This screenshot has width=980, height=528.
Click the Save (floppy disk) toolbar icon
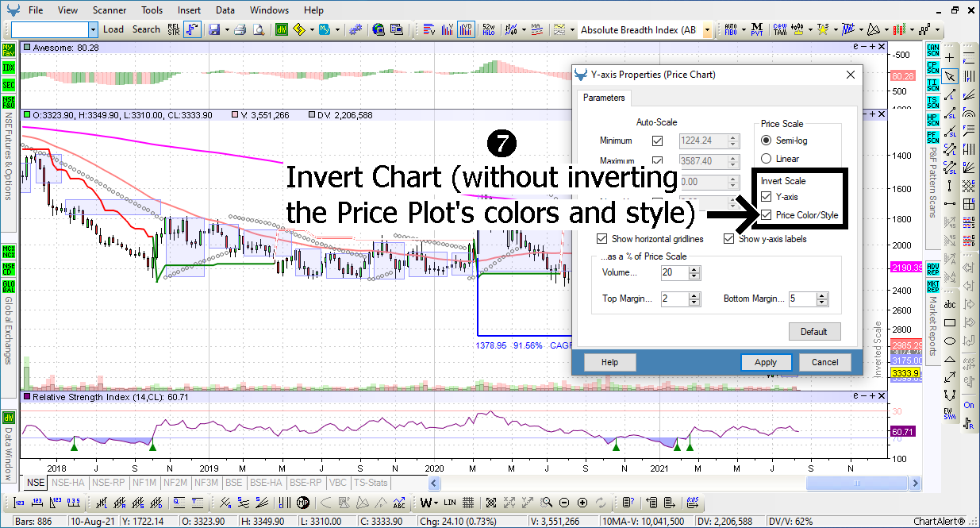pyautogui.click(x=213, y=29)
